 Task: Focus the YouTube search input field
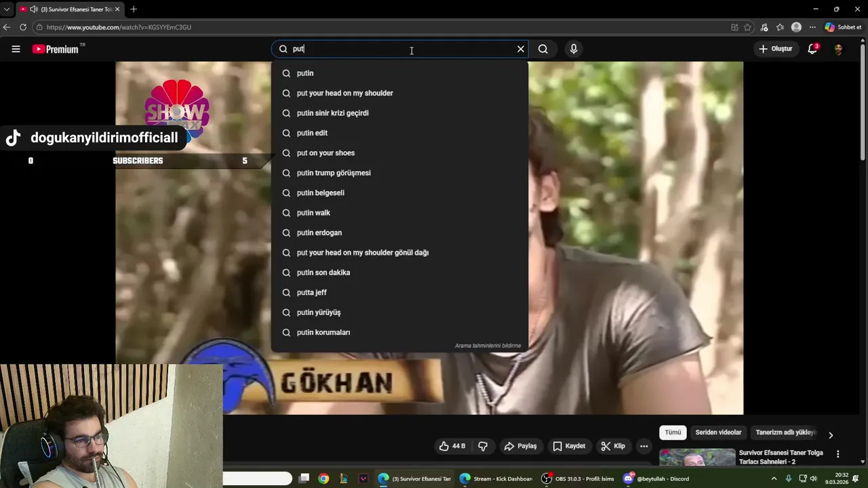click(400, 49)
